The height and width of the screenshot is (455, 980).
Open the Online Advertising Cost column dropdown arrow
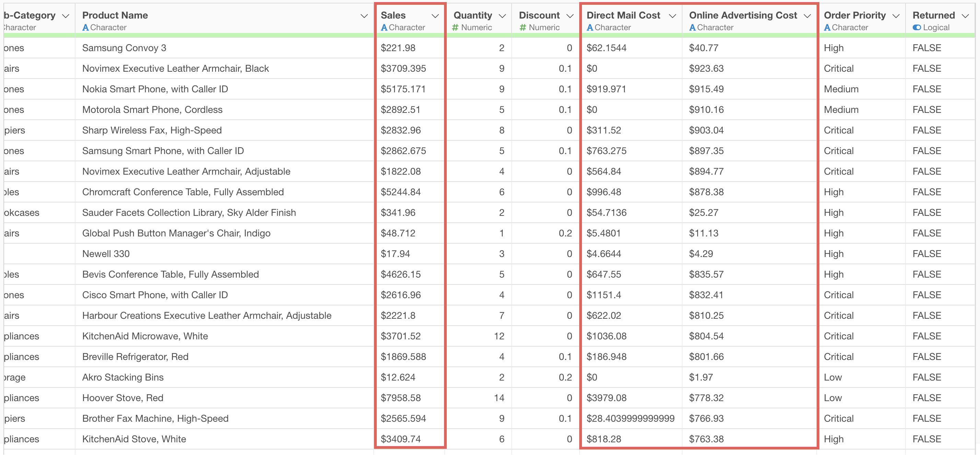point(807,16)
